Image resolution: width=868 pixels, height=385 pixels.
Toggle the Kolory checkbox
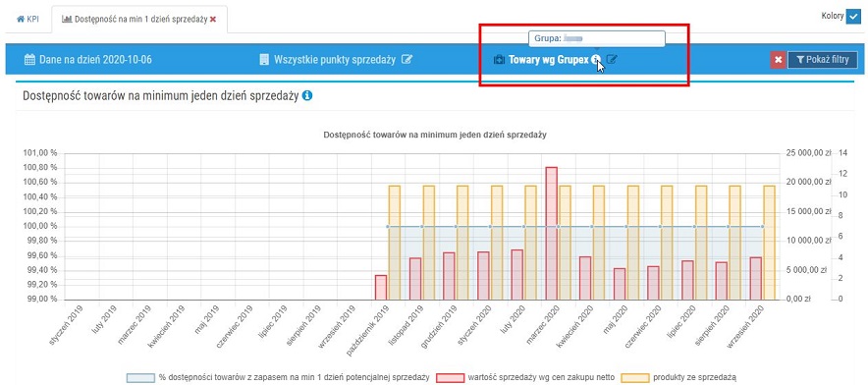tap(852, 16)
